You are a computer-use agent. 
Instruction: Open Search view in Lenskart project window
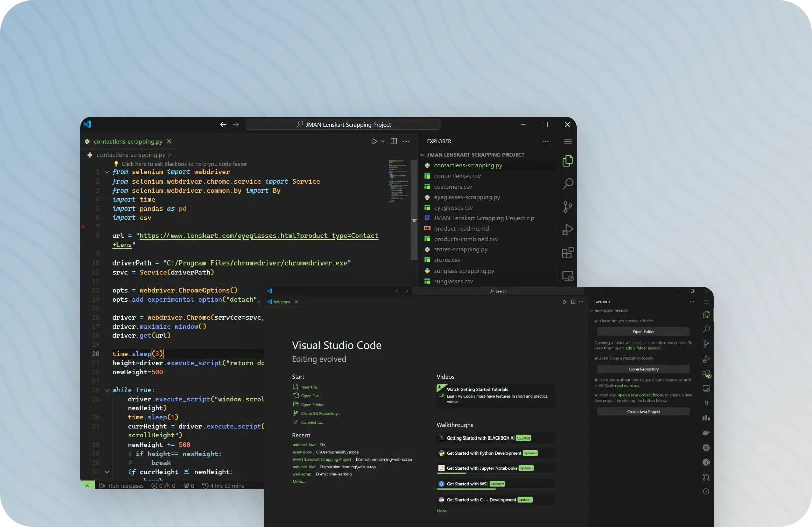tap(568, 184)
